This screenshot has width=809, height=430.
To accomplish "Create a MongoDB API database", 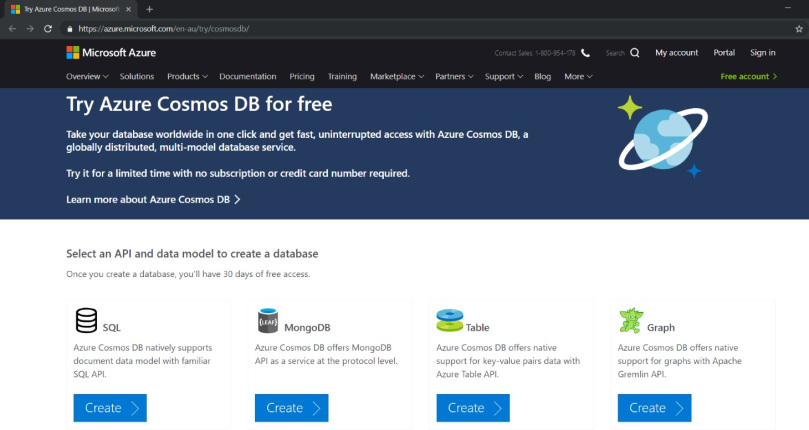I will [292, 408].
